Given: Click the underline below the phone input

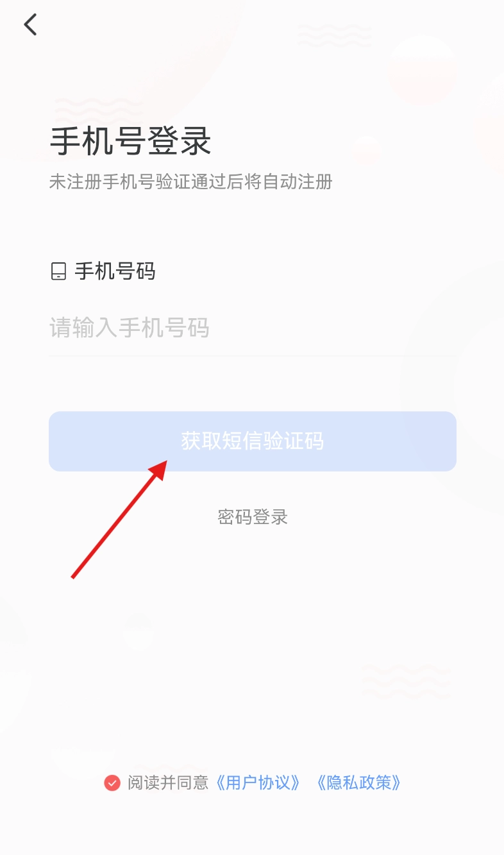Looking at the screenshot, I should pos(253,355).
